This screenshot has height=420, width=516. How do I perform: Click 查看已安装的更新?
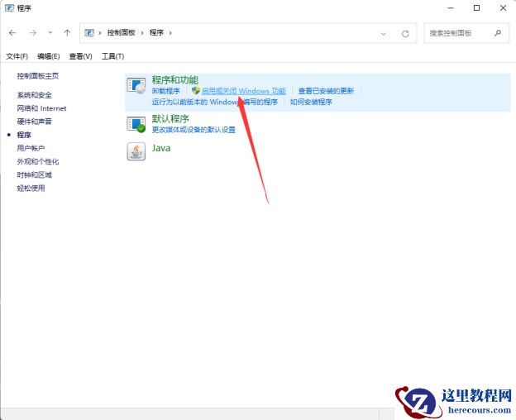click(326, 91)
